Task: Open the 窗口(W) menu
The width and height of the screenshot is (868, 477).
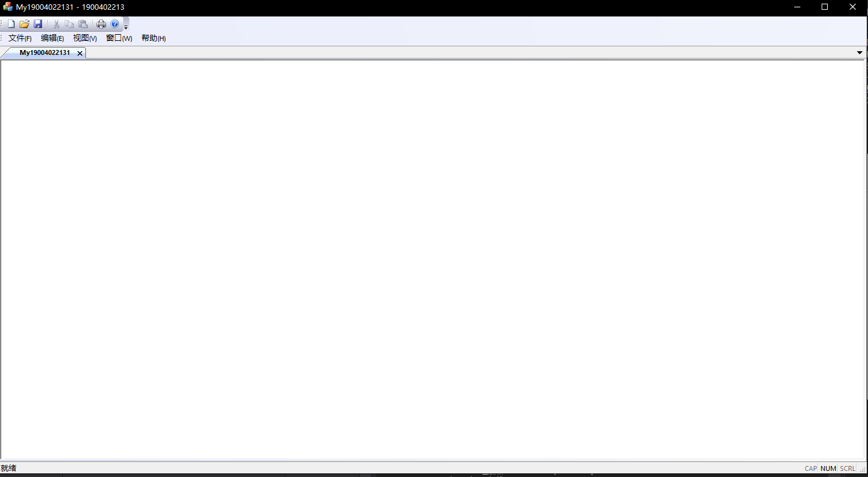Action: coord(119,38)
